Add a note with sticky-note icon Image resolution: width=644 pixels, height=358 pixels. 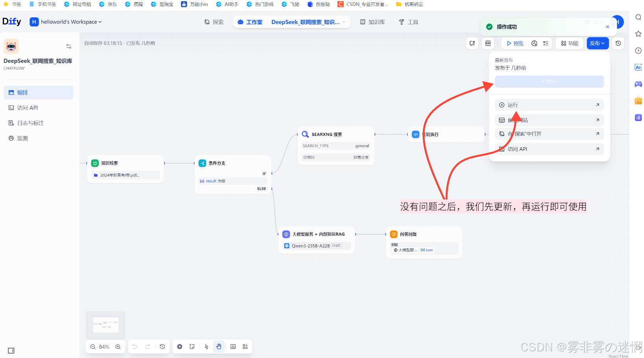click(192, 347)
